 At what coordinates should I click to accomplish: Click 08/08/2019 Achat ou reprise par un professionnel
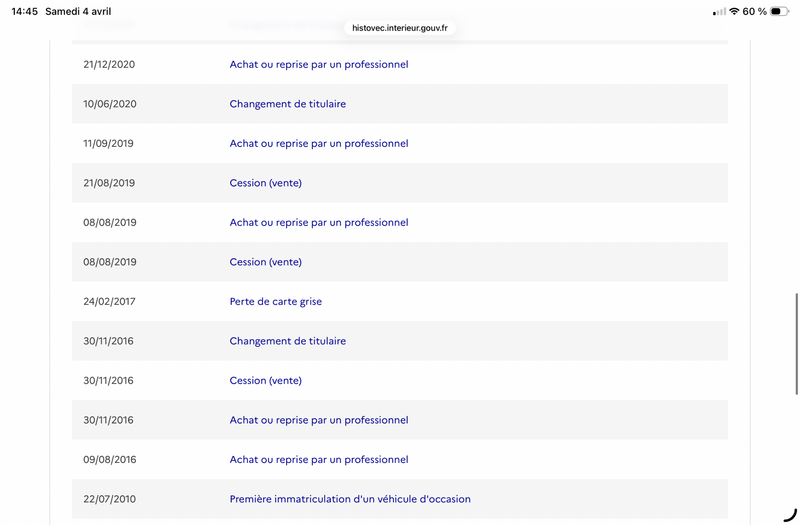[x=318, y=223]
